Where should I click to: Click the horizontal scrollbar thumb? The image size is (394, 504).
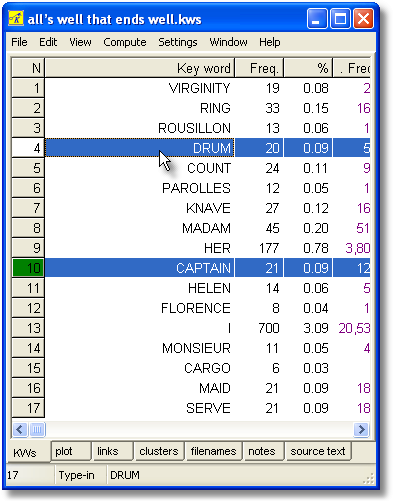pyautogui.click(x=37, y=429)
